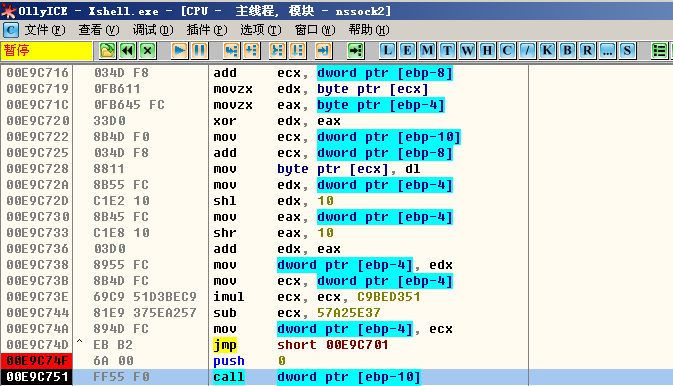Select imul ecx, ecx, C9BED351 line

coord(317,297)
